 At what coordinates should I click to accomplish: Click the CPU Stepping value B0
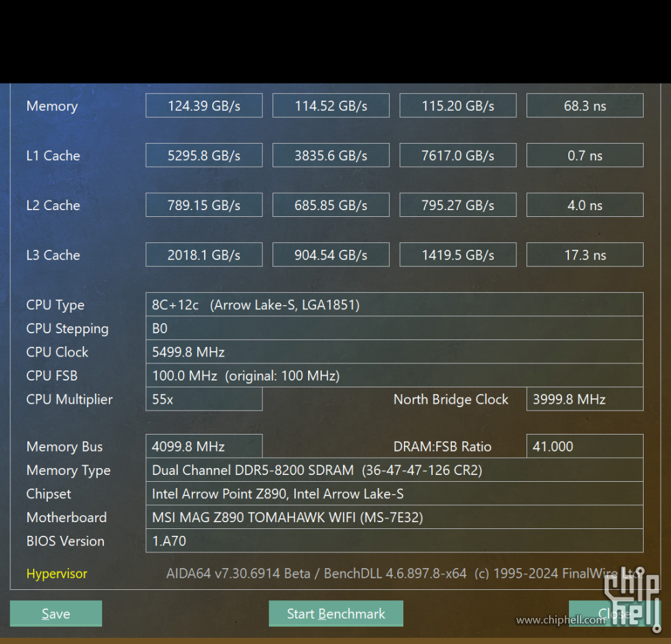[x=394, y=328]
